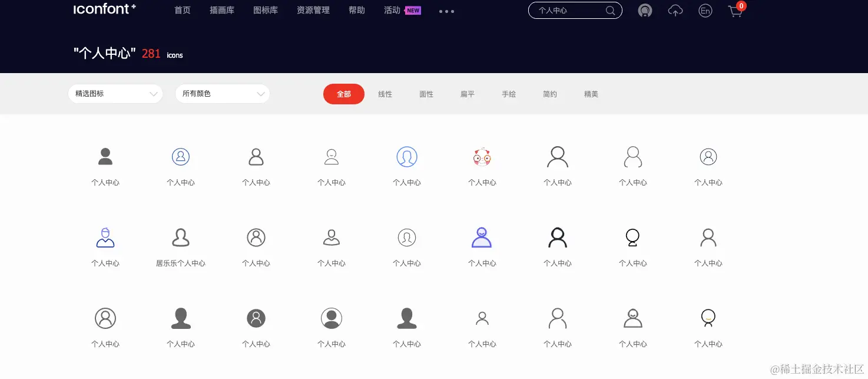
Task: Switch language with the En icon
Action: coord(705,11)
